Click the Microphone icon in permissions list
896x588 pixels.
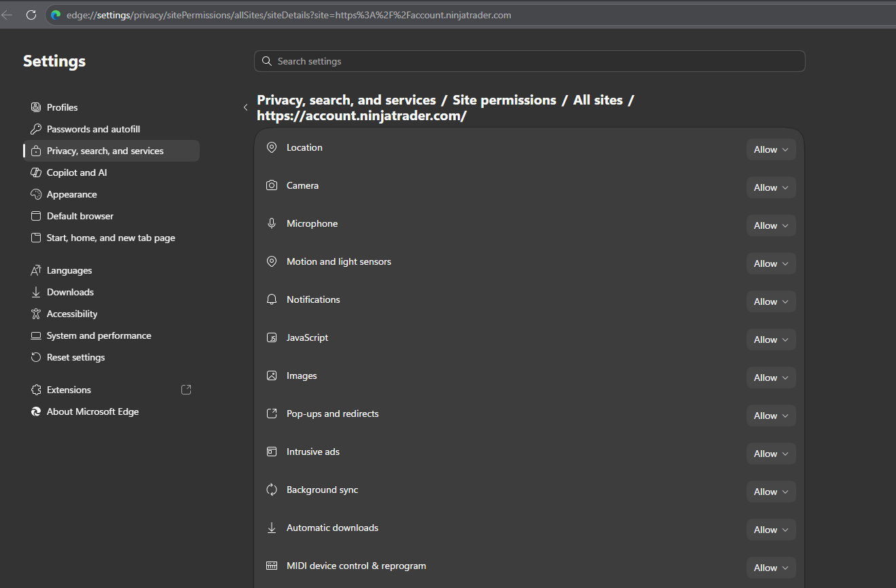pyautogui.click(x=272, y=223)
